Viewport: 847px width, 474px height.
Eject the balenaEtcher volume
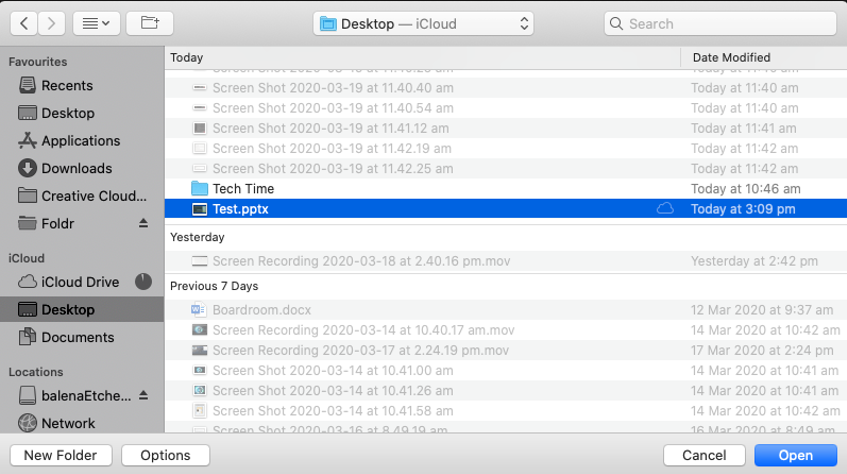143,395
